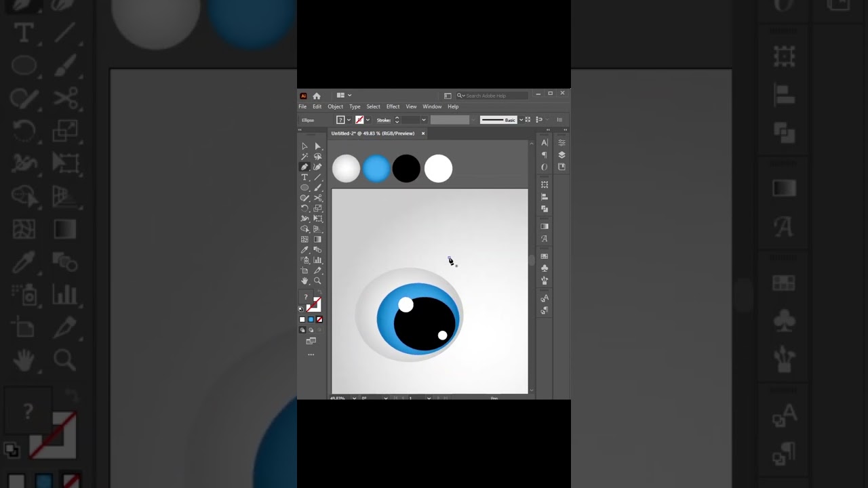868x488 pixels.
Task: Expand the stroke weight dropdown
Action: point(424,120)
